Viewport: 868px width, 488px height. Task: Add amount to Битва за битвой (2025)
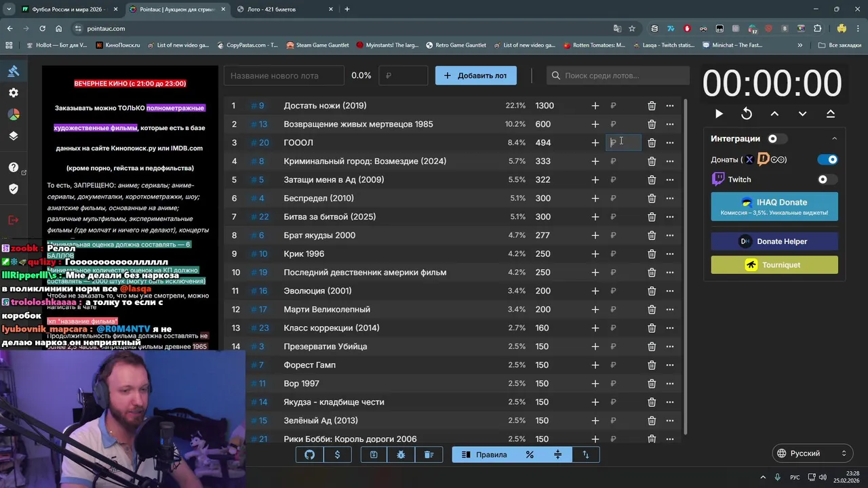click(x=595, y=217)
